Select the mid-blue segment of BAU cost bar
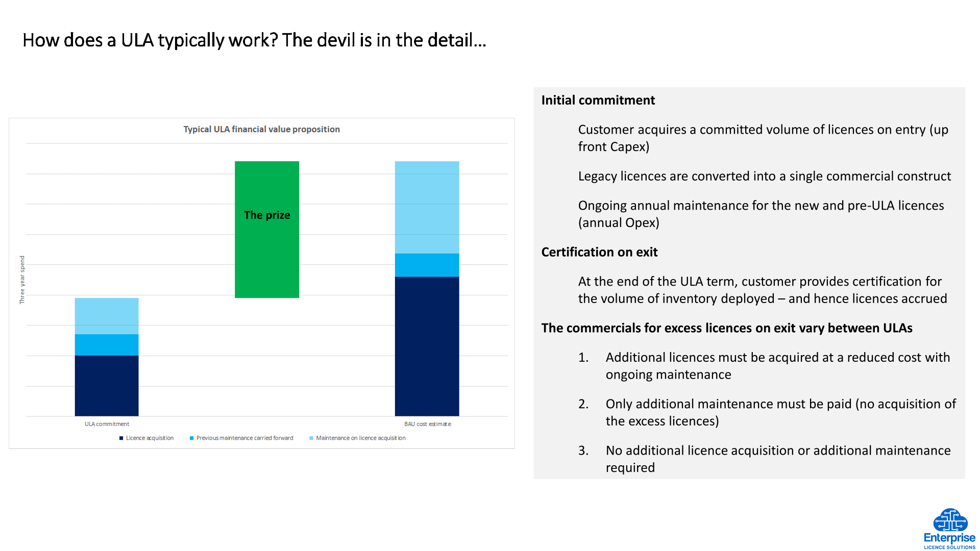 (x=427, y=265)
